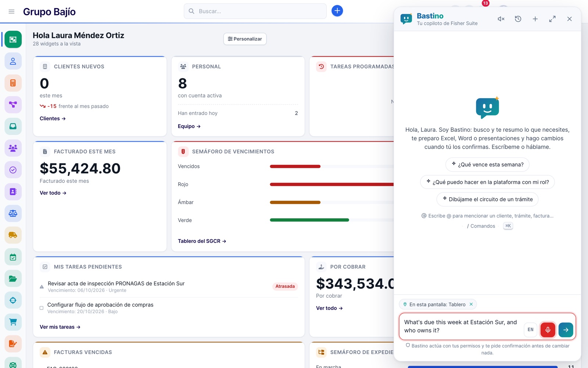Follow the 'Equipo' link in Personal widget
This screenshot has height=368, width=588.
point(189,126)
